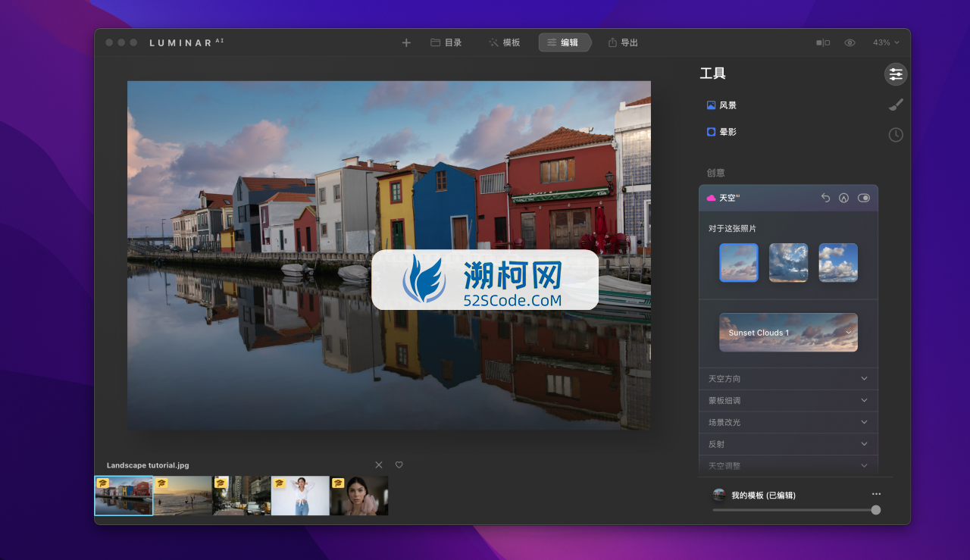Click the 天空 AI tool header
The width and height of the screenshot is (970, 560).
788,198
